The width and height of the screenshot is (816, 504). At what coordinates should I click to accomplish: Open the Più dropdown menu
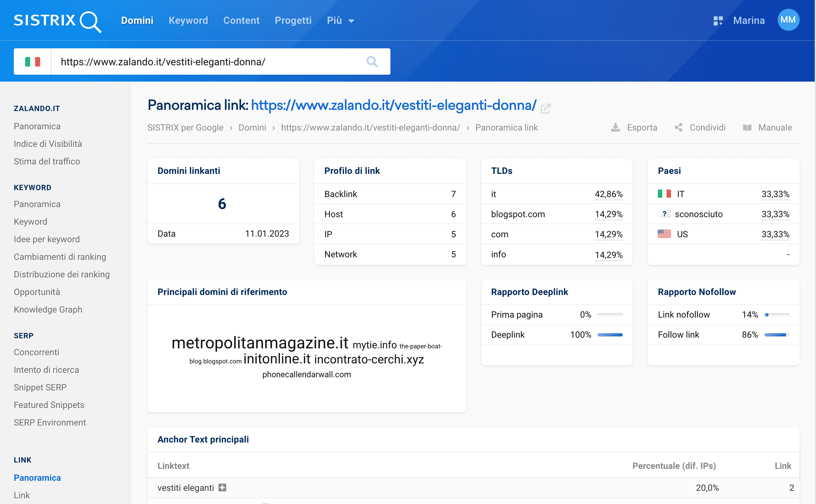(x=340, y=21)
